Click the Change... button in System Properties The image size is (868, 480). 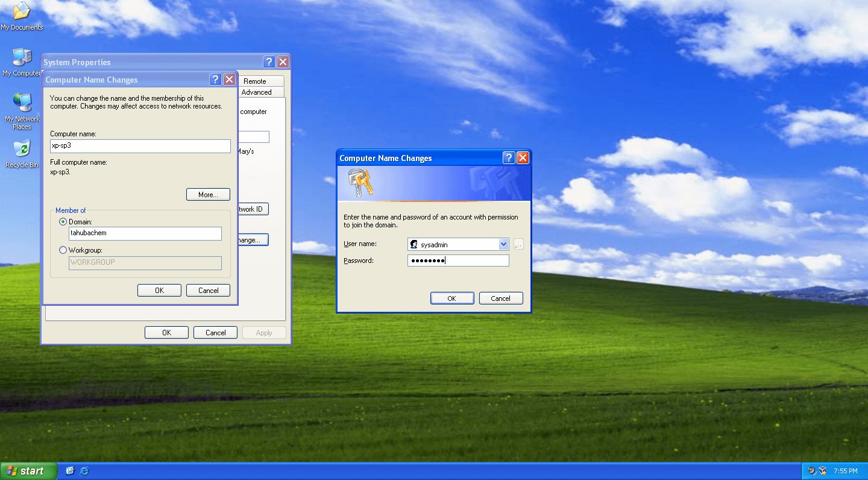tap(253, 240)
